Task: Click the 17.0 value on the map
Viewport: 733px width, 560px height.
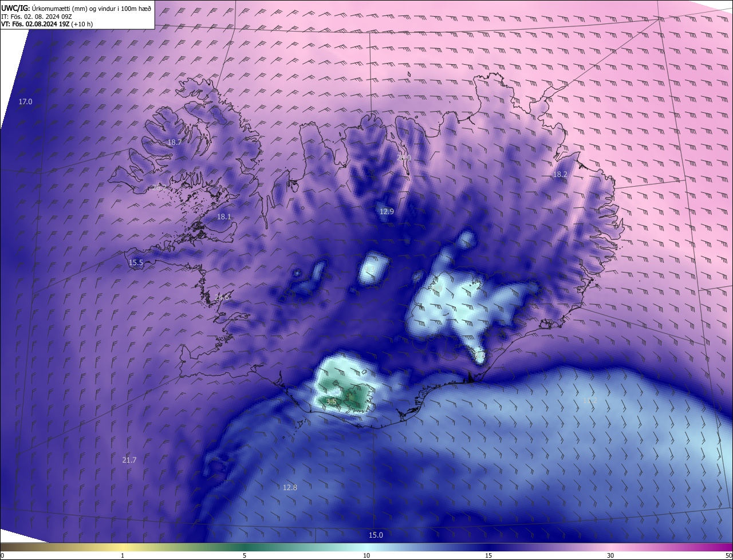Action: point(26,101)
